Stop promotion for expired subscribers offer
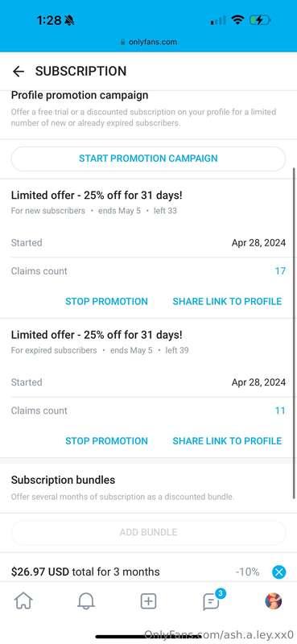The height and width of the screenshot is (644, 297). pos(106,440)
